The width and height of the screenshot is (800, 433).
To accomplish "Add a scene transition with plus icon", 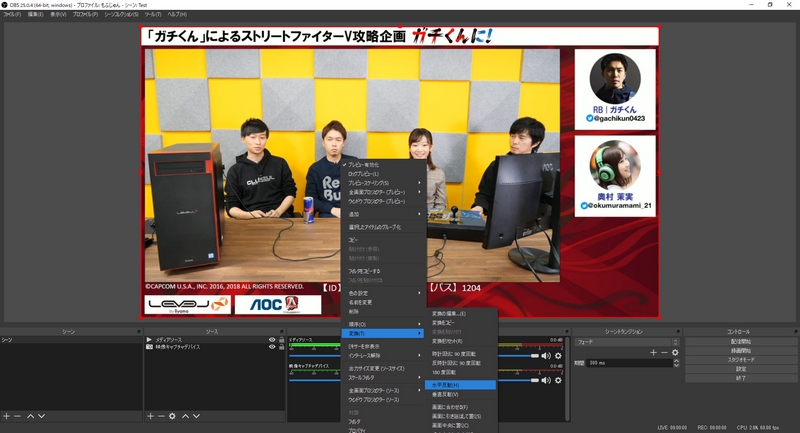I will click(x=653, y=352).
